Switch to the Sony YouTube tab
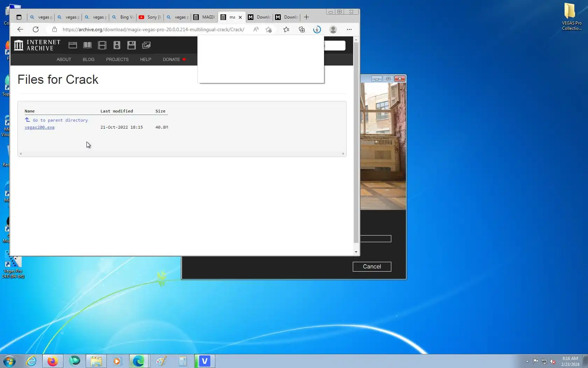 tap(150, 17)
